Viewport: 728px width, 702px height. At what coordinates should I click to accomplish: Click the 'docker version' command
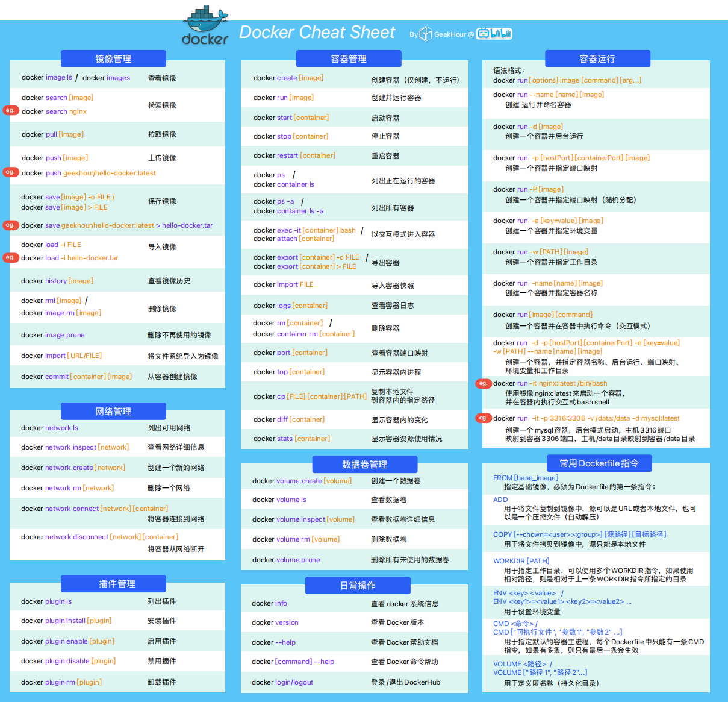(275, 622)
